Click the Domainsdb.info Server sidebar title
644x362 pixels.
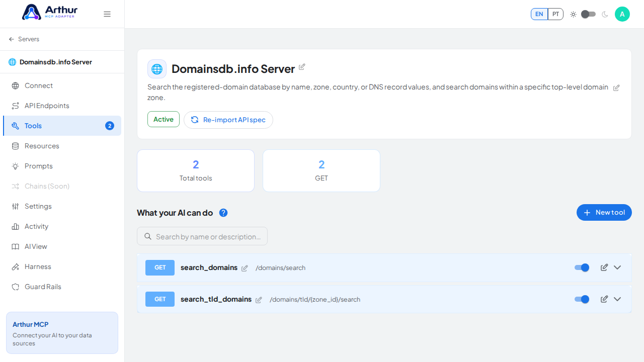[56, 62]
